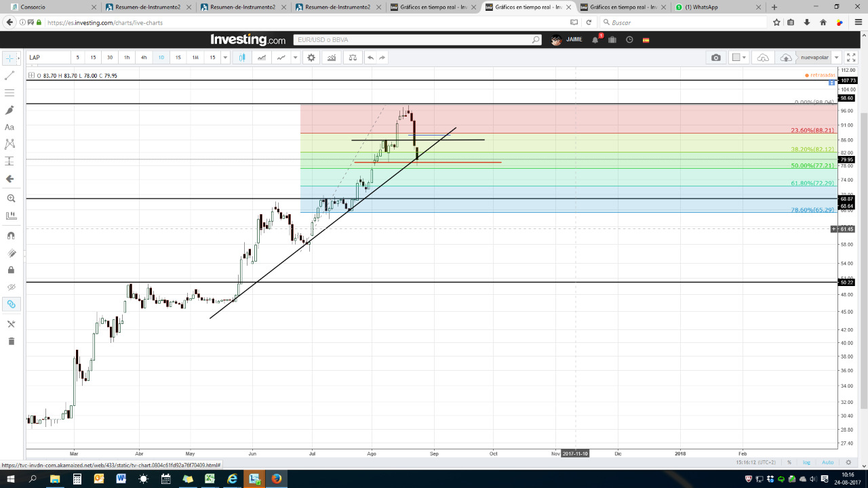Open the measure ruler tool
The image size is (868, 488).
[11, 216]
